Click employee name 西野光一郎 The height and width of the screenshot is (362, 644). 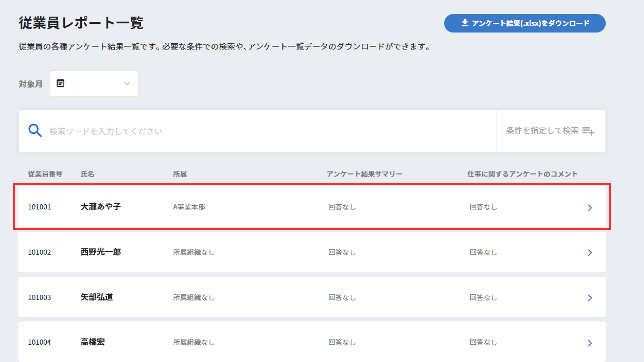pos(101,252)
